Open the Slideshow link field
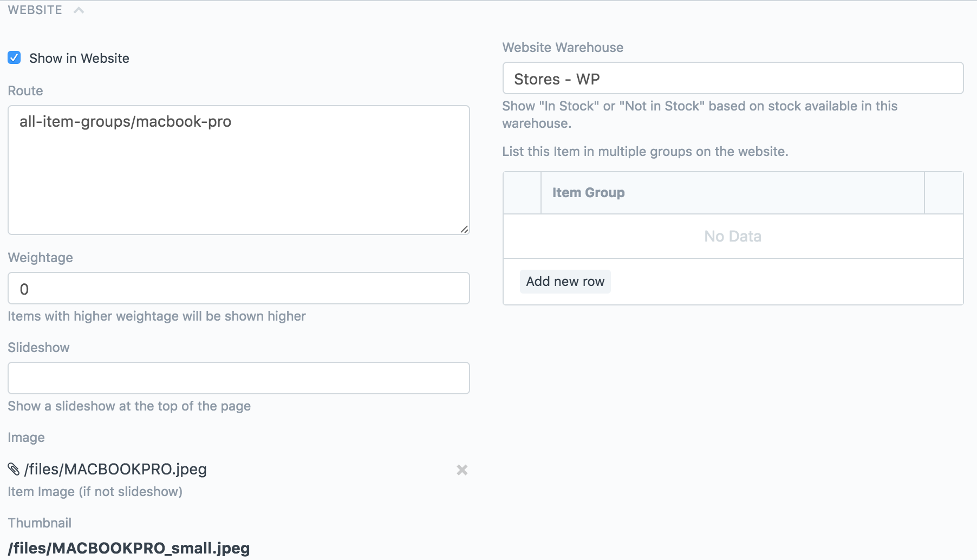 (238, 378)
